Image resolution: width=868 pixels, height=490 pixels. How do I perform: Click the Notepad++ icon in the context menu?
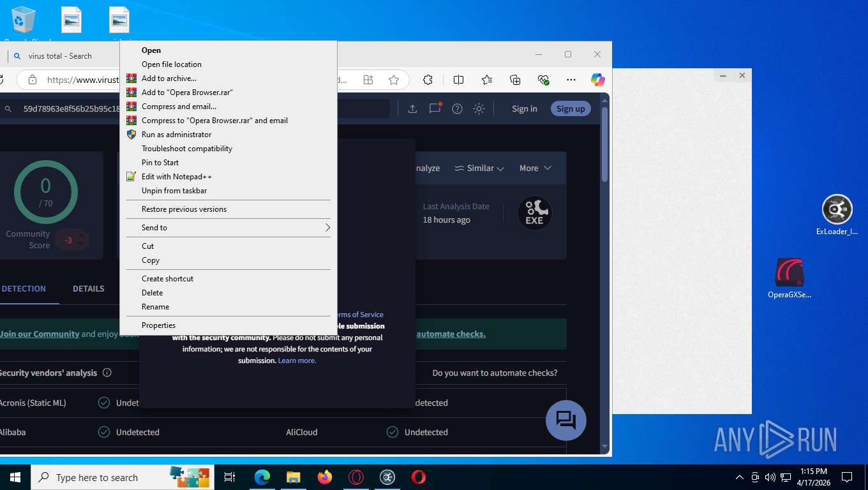[x=131, y=177]
